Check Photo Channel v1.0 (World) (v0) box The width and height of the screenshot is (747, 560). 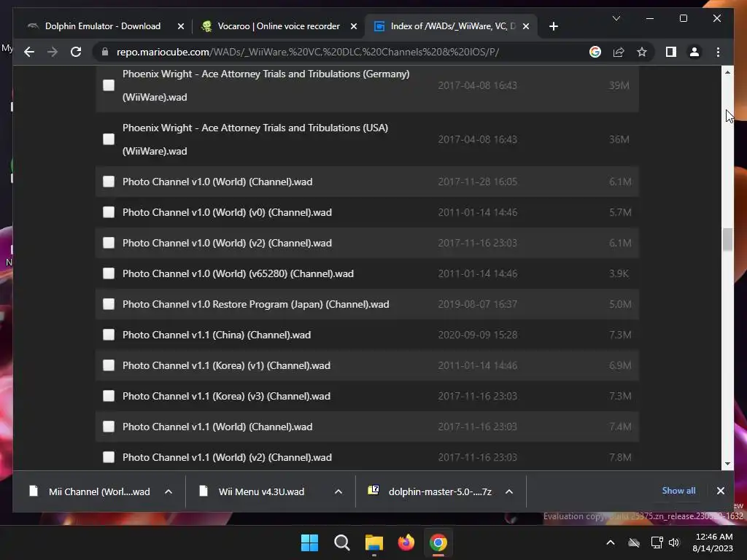[x=109, y=212]
